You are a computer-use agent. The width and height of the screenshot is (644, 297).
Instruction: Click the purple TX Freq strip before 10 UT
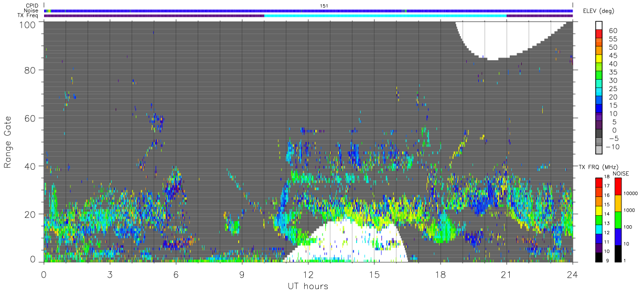tap(154, 16)
